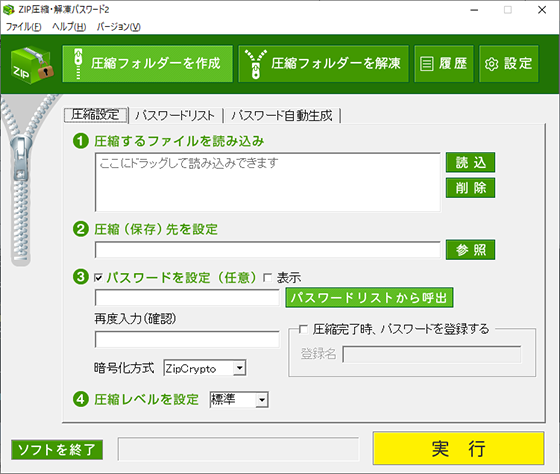Click the 圧縮(保存)先 destination path field
Viewport: 560px width, 474px height.
click(268, 249)
